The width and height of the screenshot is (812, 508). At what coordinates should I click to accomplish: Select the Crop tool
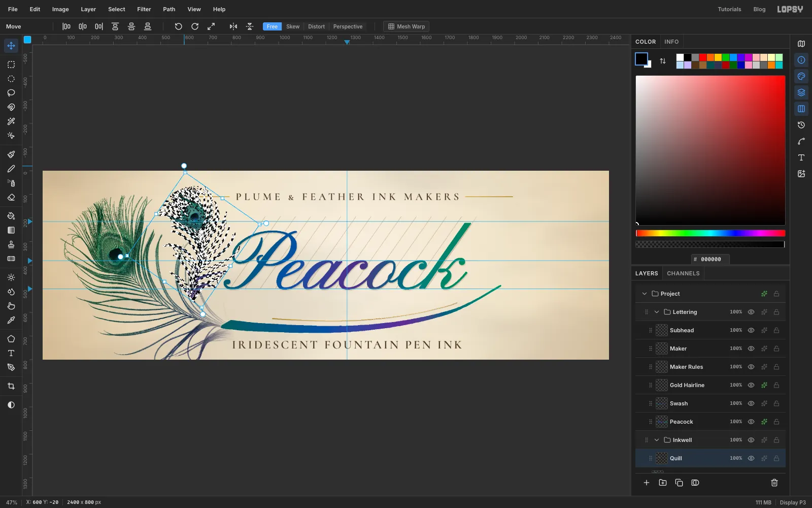(11, 387)
